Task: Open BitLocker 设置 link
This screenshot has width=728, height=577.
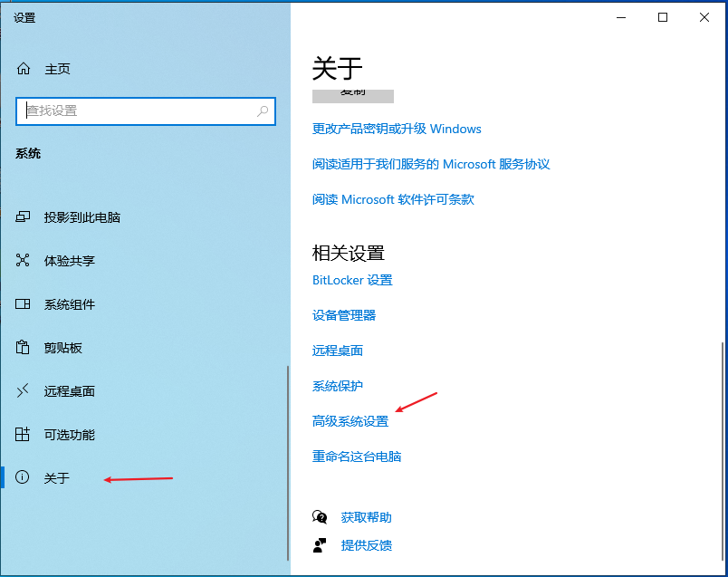Action: pyautogui.click(x=352, y=280)
